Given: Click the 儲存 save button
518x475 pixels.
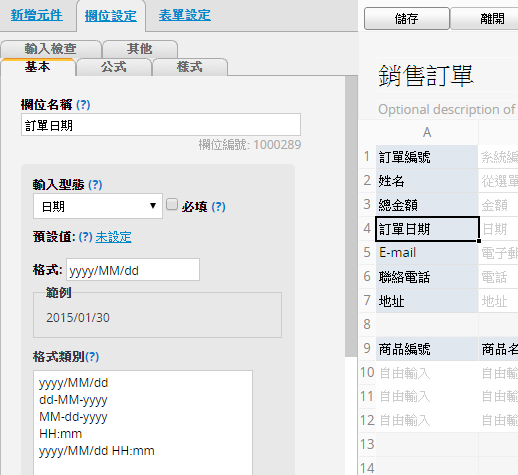Looking at the screenshot, I should pyautogui.click(x=407, y=19).
